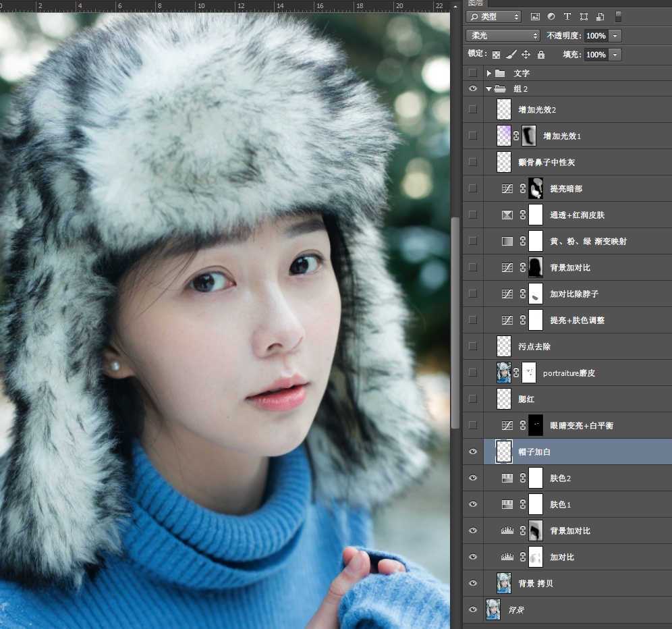Show the 文字 group visibility

pyautogui.click(x=473, y=73)
